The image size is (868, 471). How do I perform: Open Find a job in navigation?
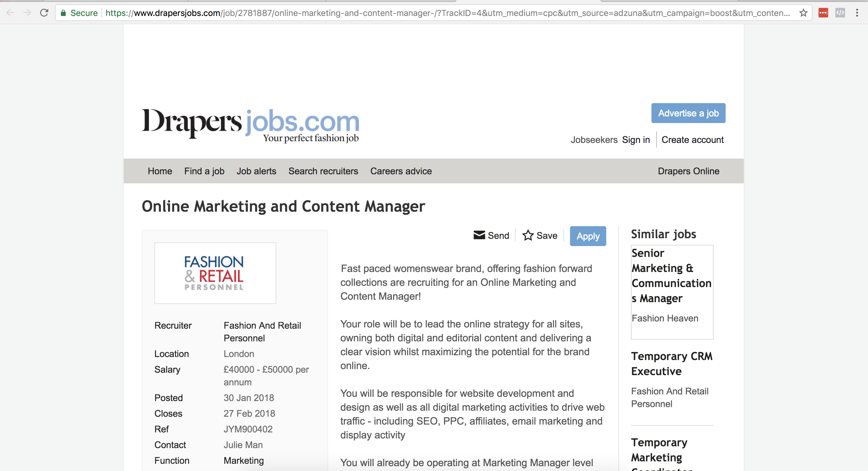[204, 171]
